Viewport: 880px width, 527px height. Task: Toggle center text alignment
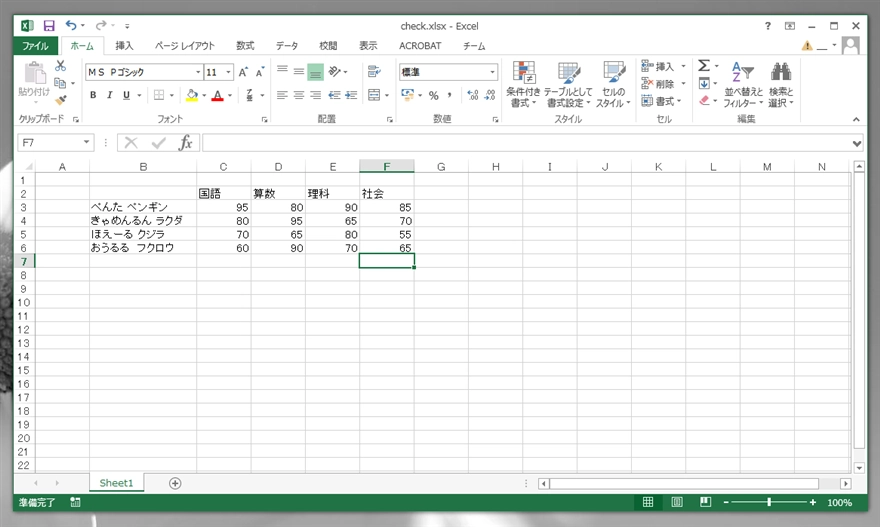(299, 95)
